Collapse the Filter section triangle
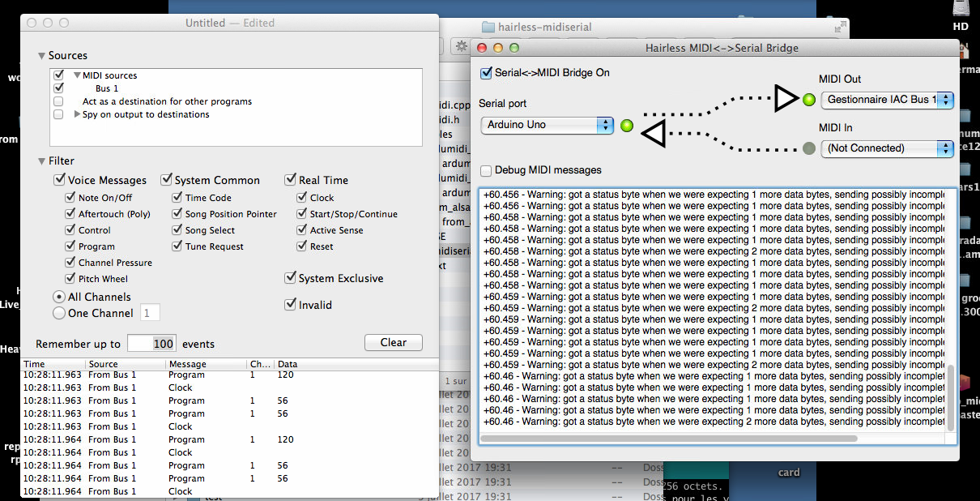Viewport: 980px width, 501px height. point(41,161)
